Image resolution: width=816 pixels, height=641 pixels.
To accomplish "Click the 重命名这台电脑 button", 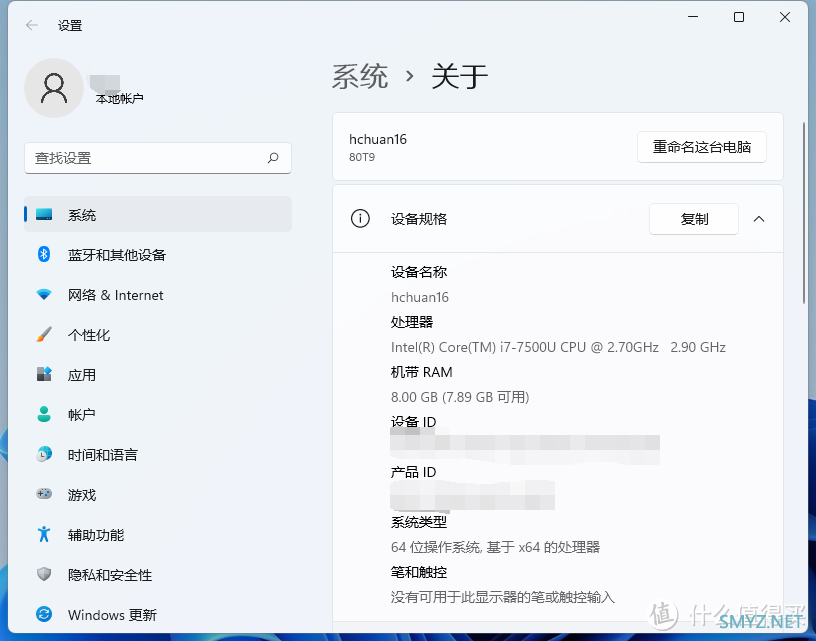I will tap(702, 147).
